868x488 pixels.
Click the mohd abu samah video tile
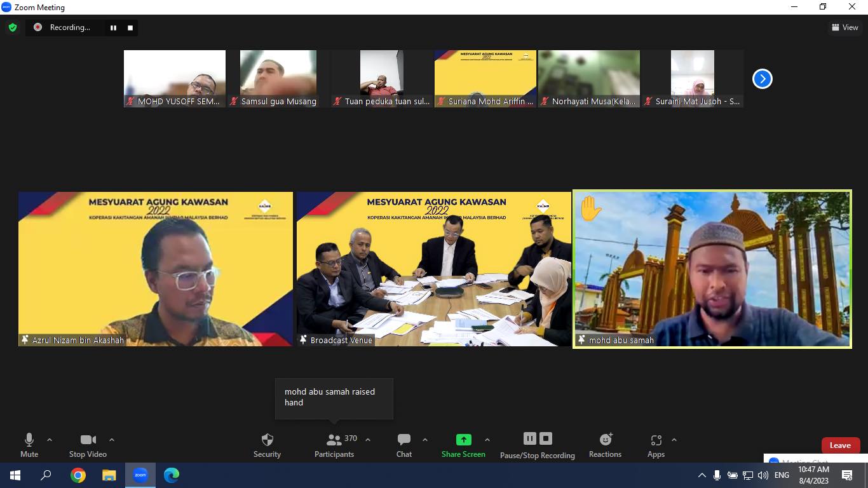(712, 269)
